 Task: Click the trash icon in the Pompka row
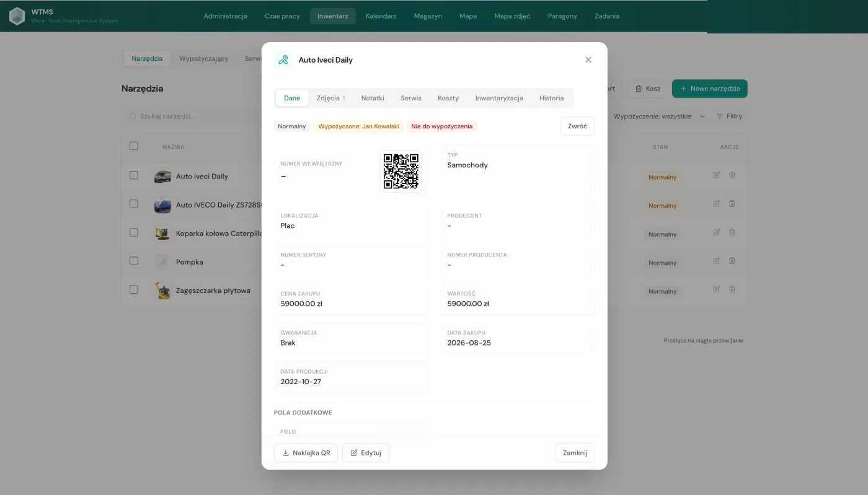[x=732, y=261]
